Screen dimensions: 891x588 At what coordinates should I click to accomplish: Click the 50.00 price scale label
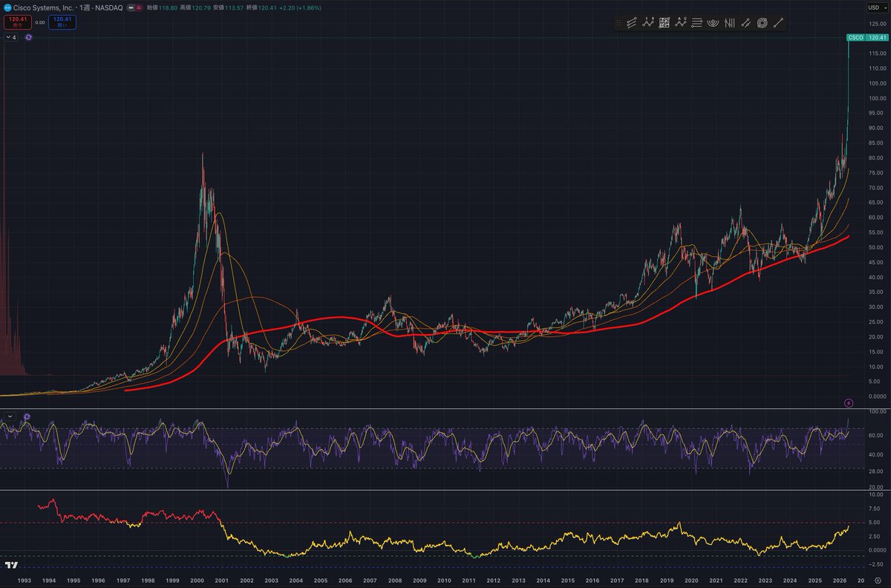(x=878, y=247)
